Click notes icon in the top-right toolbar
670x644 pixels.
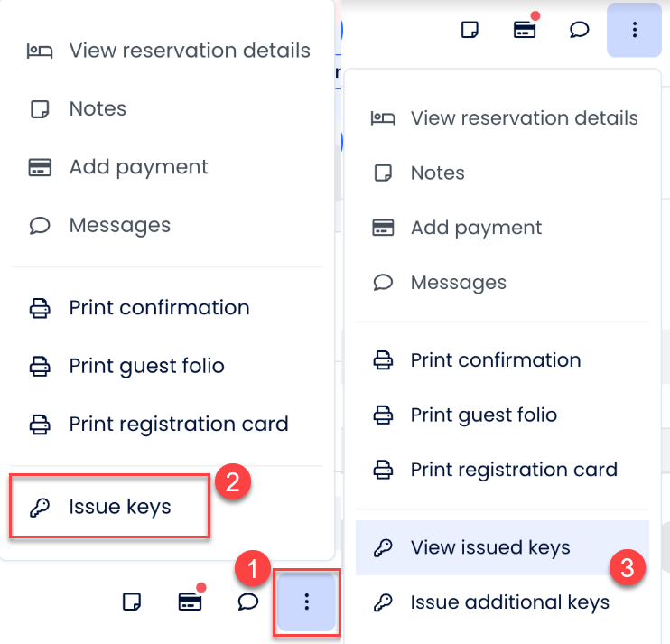click(469, 30)
